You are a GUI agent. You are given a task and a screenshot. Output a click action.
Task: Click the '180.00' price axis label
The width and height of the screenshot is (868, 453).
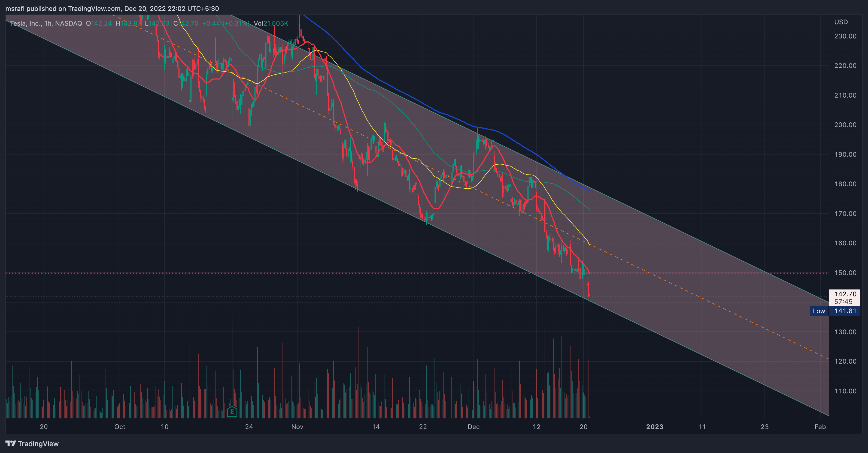coord(845,184)
